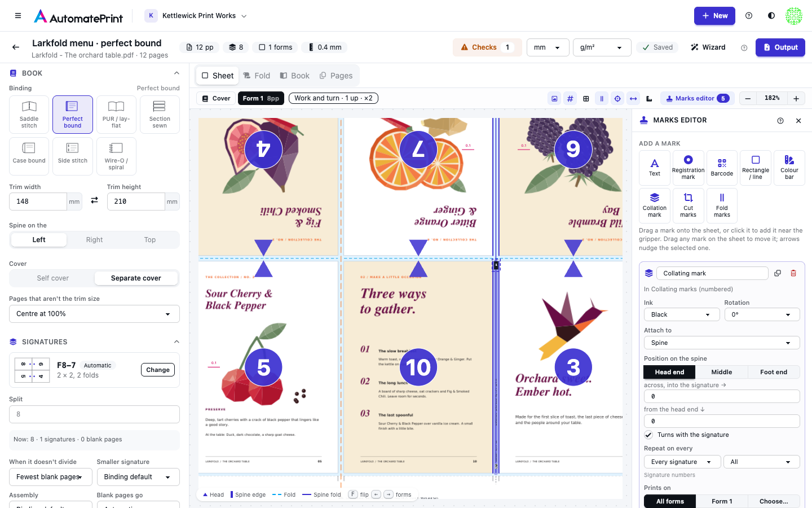This screenshot has height=508, width=812.
Task: Click the Output button
Action: [780, 47]
